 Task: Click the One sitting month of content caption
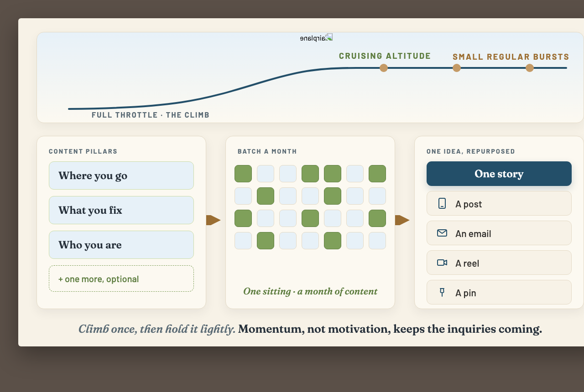[310, 291]
